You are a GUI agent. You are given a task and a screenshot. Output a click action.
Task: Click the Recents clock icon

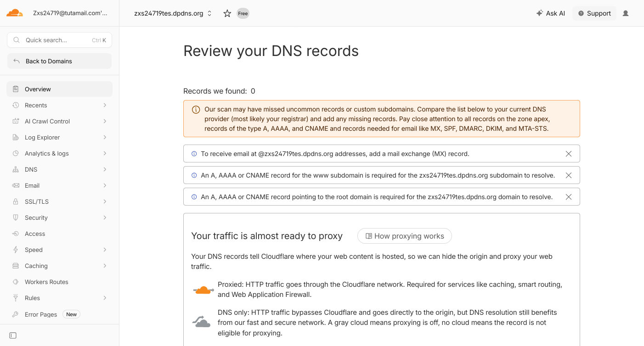pos(16,105)
